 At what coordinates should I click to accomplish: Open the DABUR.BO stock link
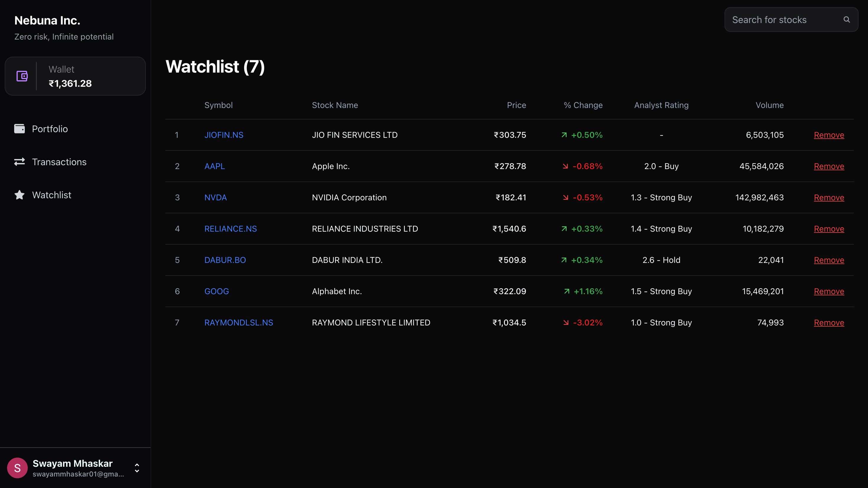[x=225, y=260]
